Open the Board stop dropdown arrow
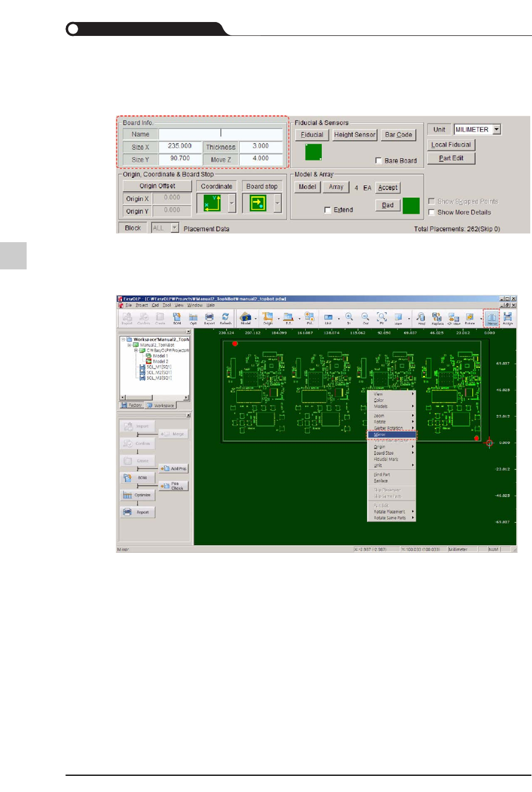Screen dimensions: 532x792 [277, 203]
